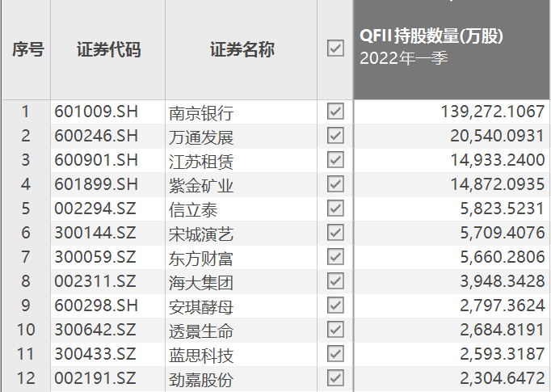Toggle checkbox in 江苏租赁 row
The height and width of the screenshot is (392, 551).
pyautogui.click(x=335, y=160)
